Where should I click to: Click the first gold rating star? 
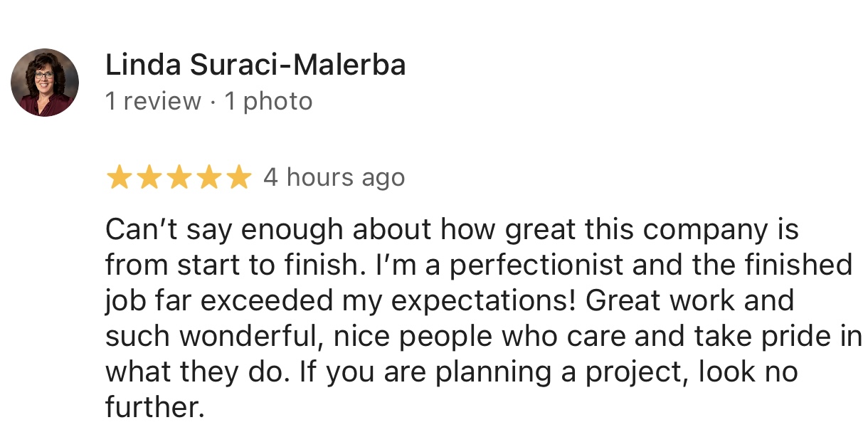tap(120, 178)
